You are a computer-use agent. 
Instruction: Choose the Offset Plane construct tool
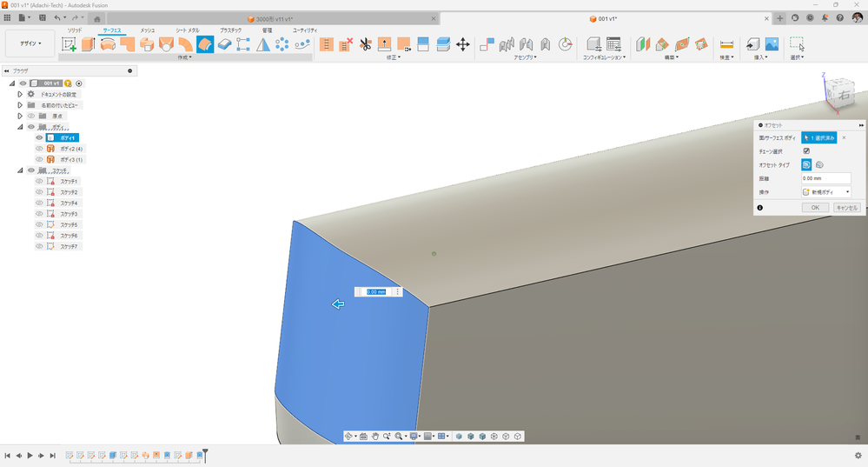point(643,44)
